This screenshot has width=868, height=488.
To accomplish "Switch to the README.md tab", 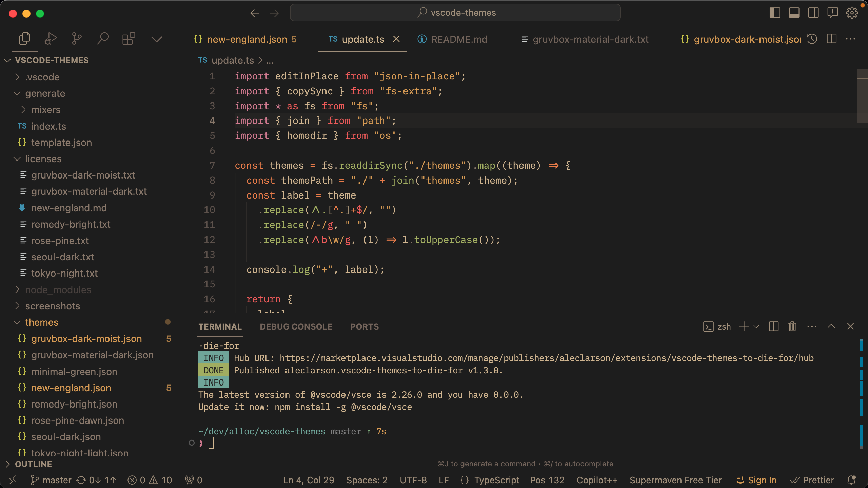I will pos(459,39).
